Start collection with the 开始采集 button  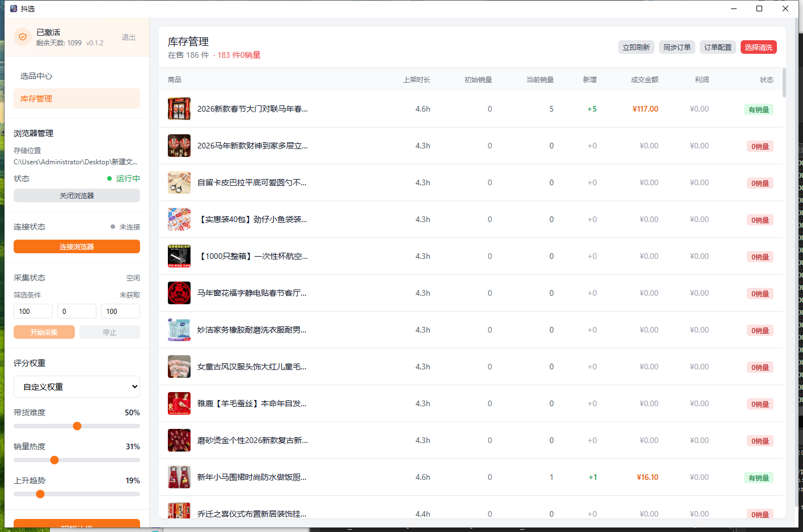pos(44,332)
